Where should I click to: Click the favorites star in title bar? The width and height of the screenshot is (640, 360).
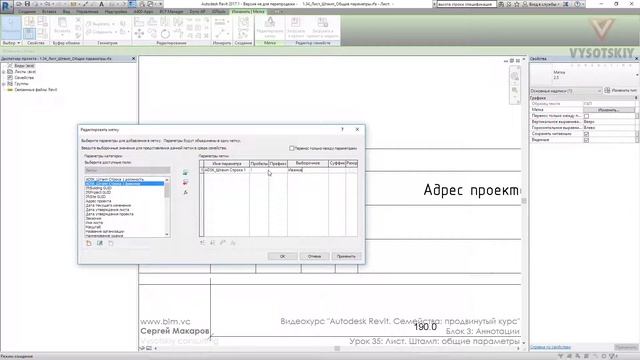517,4
